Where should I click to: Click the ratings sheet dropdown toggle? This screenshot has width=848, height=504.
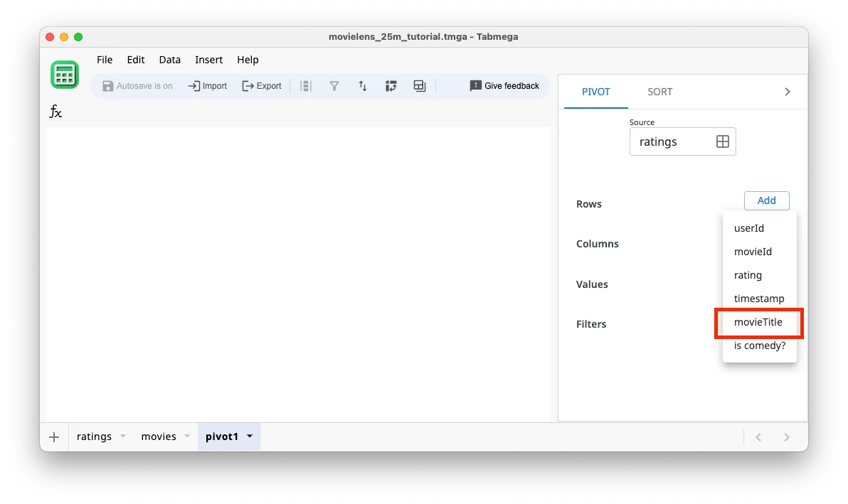(x=123, y=436)
